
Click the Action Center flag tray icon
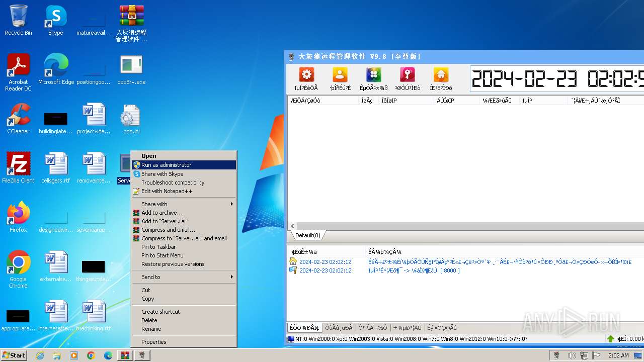596,355
